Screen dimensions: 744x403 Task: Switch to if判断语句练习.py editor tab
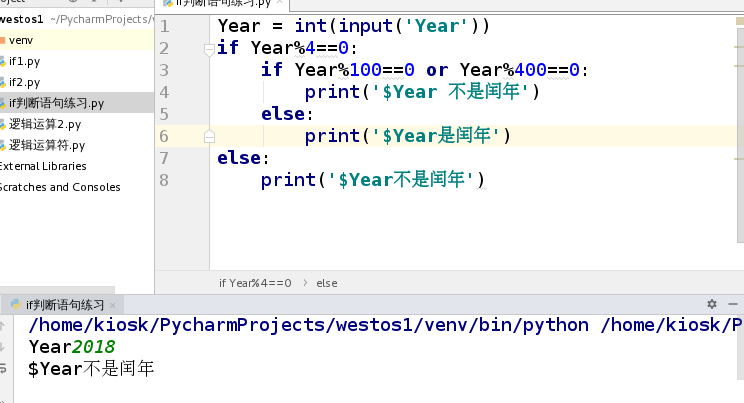(223, 3)
